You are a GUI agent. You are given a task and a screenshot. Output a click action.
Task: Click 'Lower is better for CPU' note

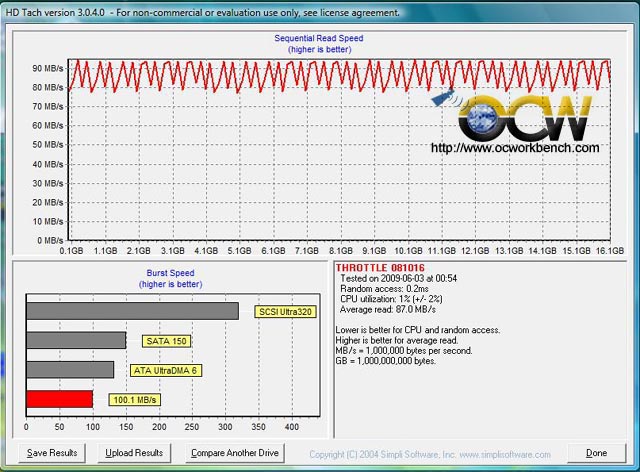coord(418,330)
